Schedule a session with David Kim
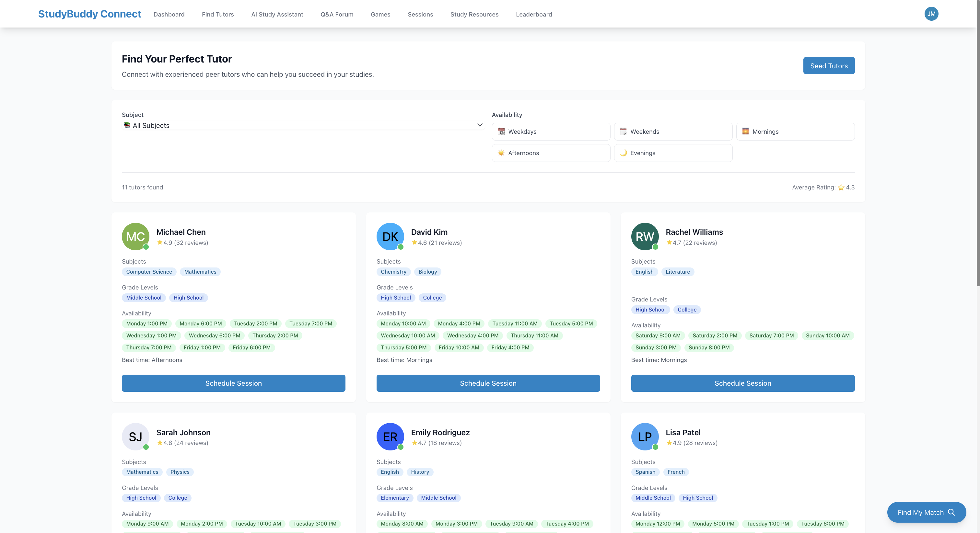 point(488,383)
